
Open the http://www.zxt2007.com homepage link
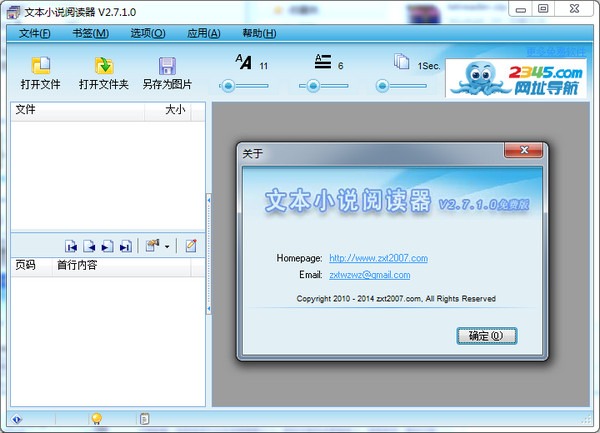pyautogui.click(x=378, y=258)
